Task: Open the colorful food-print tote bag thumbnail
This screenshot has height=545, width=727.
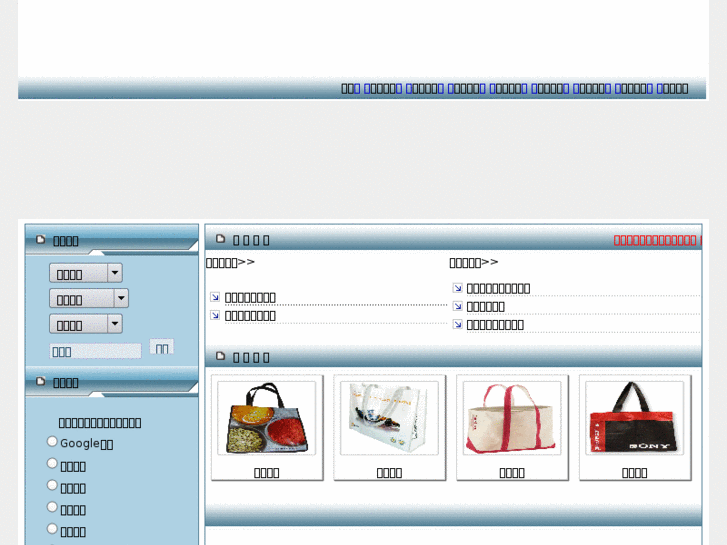Action: coord(267,418)
